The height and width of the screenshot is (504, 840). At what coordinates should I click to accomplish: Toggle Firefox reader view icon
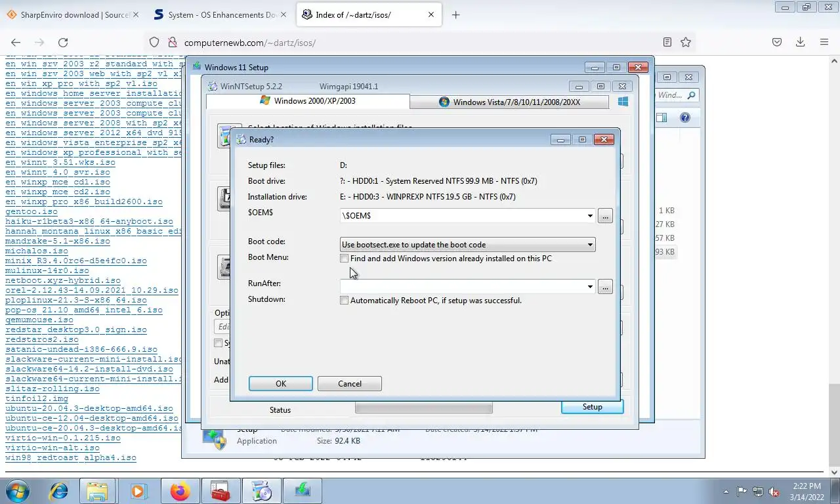click(x=667, y=42)
